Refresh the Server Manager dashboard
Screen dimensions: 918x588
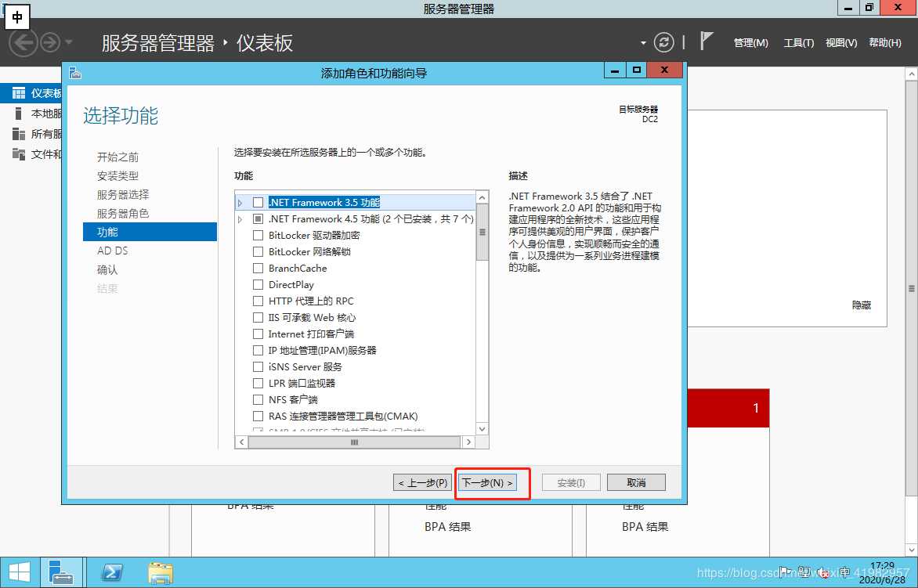coord(663,42)
